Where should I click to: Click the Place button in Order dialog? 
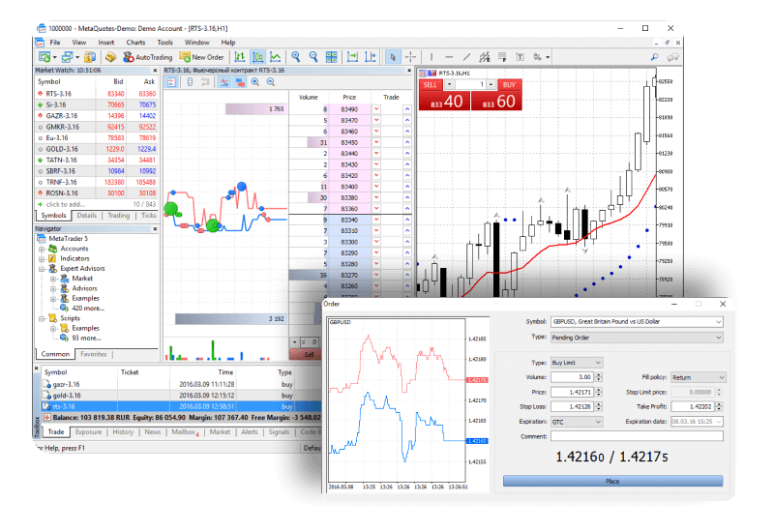click(612, 481)
